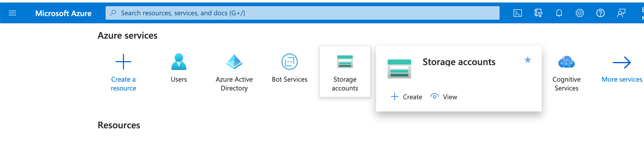Click the Resources heading
Image resolution: width=644 pixels, height=141 pixels.
(119, 125)
